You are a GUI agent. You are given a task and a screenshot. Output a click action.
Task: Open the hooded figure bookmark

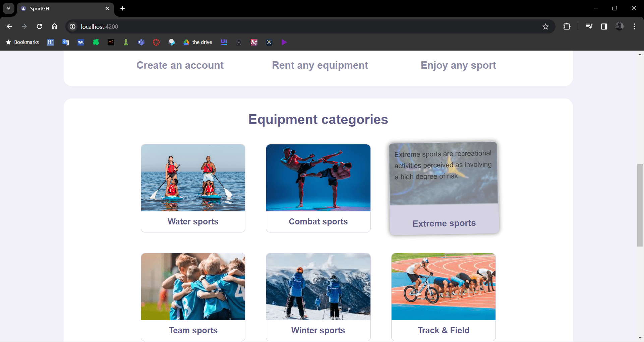click(x=239, y=42)
